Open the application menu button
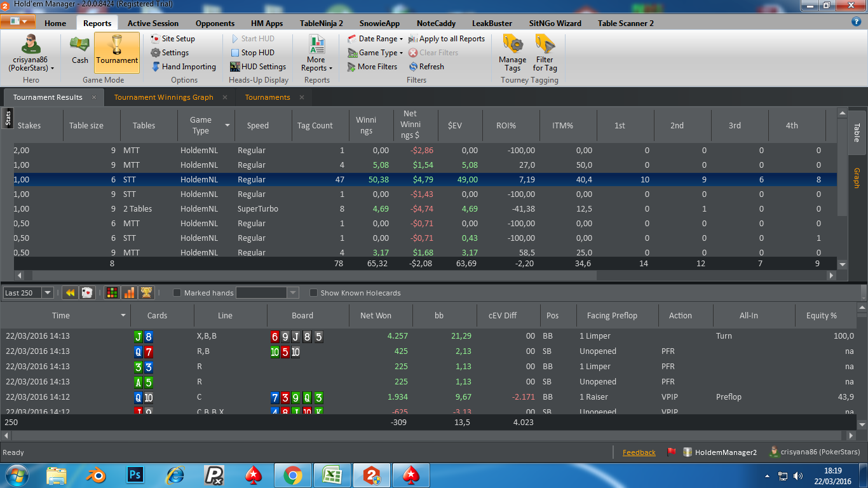Screen dimensions: 868x488 [x=18, y=22]
